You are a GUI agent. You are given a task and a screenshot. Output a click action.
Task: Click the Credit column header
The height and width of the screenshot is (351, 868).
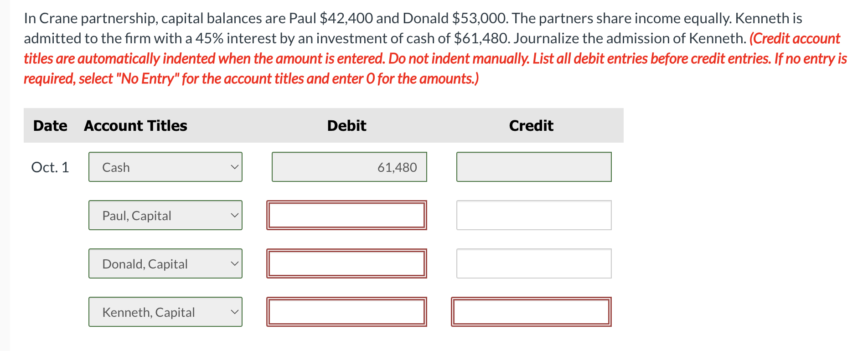tap(531, 125)
